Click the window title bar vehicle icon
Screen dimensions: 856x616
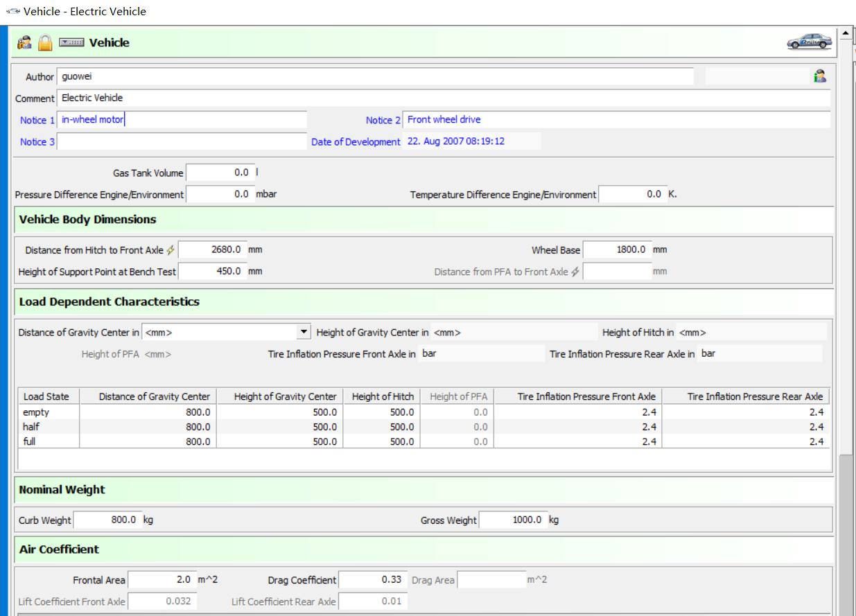click(x=12, y=11)
